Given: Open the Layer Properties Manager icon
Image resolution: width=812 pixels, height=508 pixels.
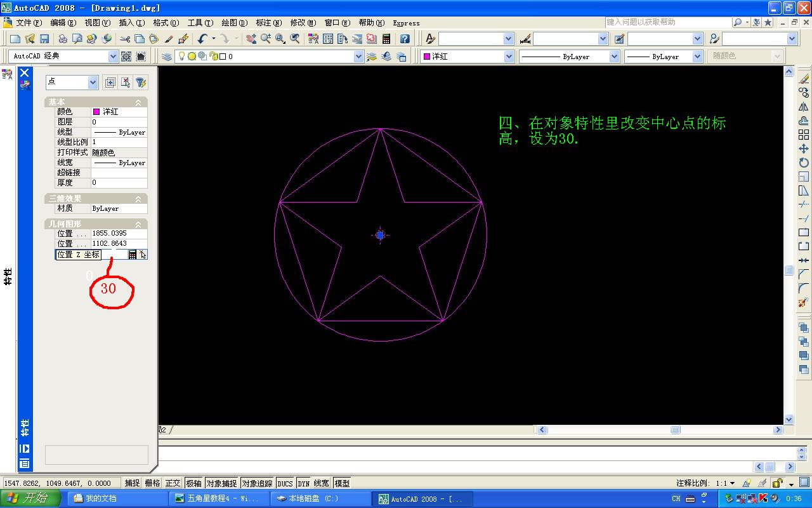Looking at the screenshot, I should tap(167, 57).
